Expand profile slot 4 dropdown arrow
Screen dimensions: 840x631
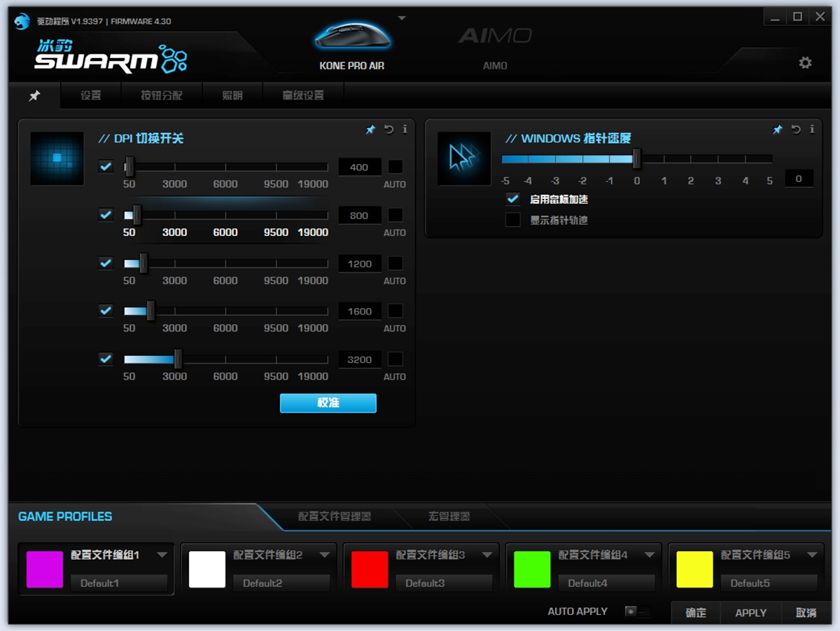click(650, 555)
